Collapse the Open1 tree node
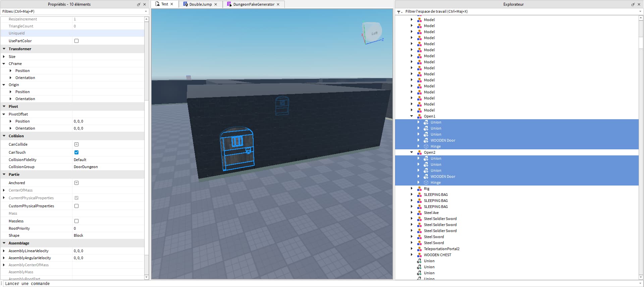The height and width of the screenshot is (287, 644). tap(412, 116)
